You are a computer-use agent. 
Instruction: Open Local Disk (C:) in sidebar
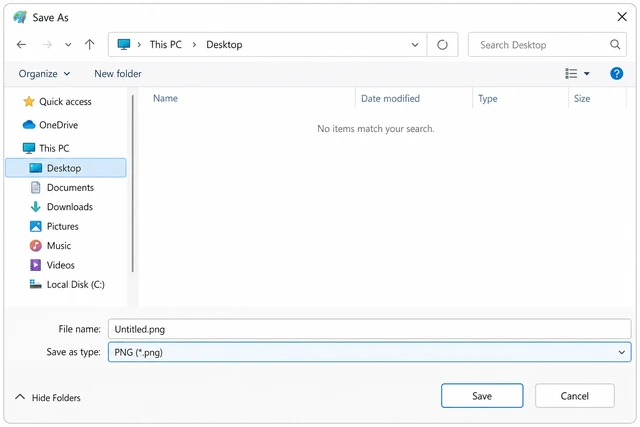point(67,284)
